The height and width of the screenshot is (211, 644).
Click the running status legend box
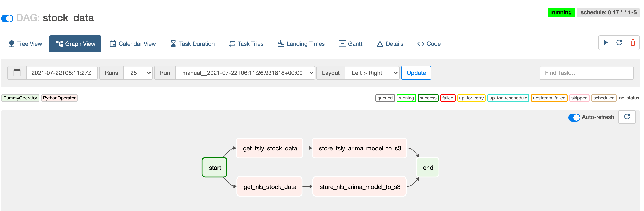pyautogui.click(x=406, y=98)
